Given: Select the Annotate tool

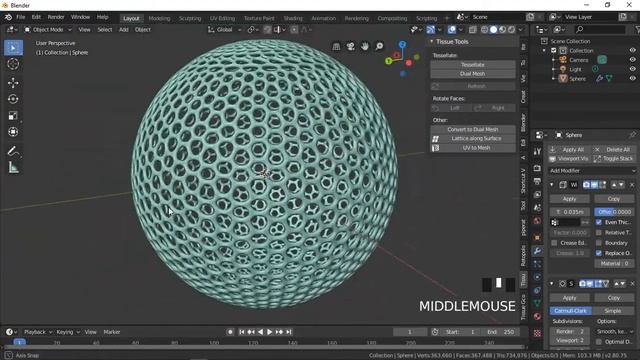Looking at the screenshot, I should point(13,151).
